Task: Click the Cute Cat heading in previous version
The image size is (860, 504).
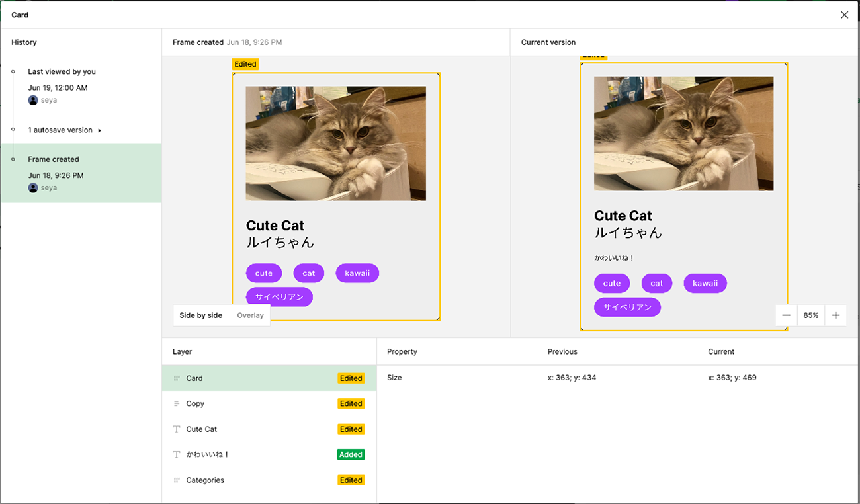Action: tap(275, 226)
